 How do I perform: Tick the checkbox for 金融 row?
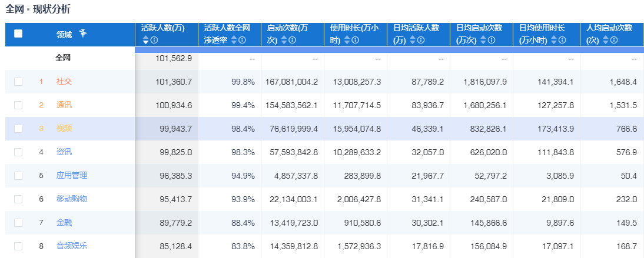(x=18, y=223)
